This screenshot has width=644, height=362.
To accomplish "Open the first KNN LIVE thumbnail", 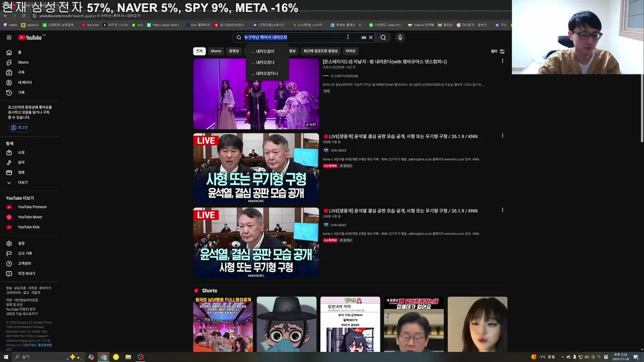I will (256, 168).
